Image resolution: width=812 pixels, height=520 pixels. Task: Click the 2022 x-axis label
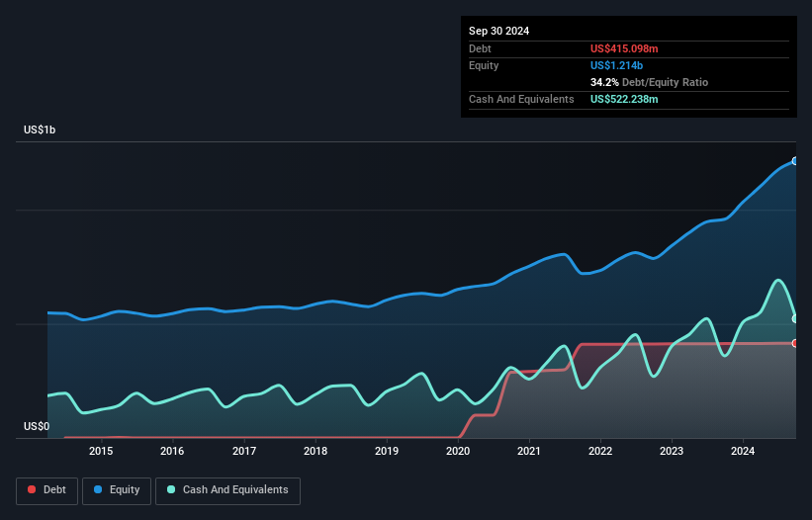coord(600,451)
